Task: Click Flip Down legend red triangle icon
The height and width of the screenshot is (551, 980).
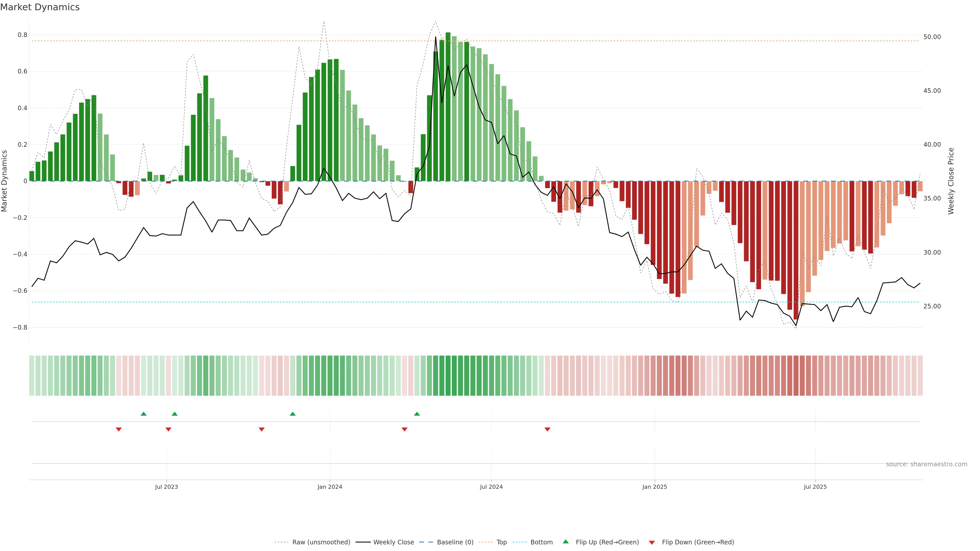Action: (x=652, y=543)
